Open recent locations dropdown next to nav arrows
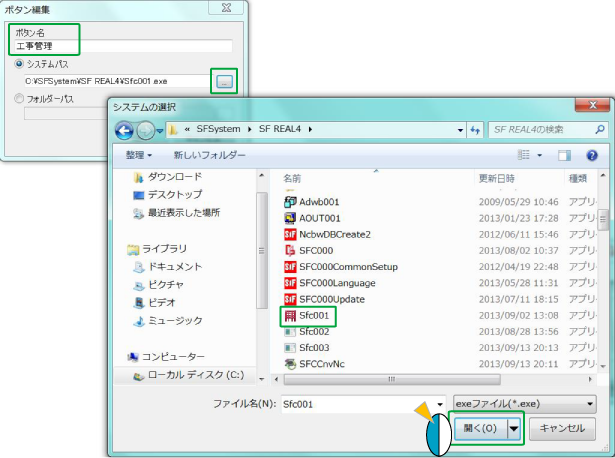This screenshot has height=458, width=615. (x=160, y=131)
